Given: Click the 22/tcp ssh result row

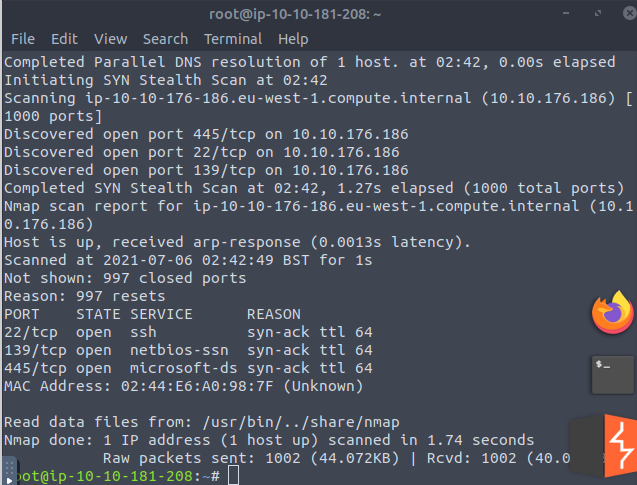Looking at the screenshot, I should click(x=188, y=332).
